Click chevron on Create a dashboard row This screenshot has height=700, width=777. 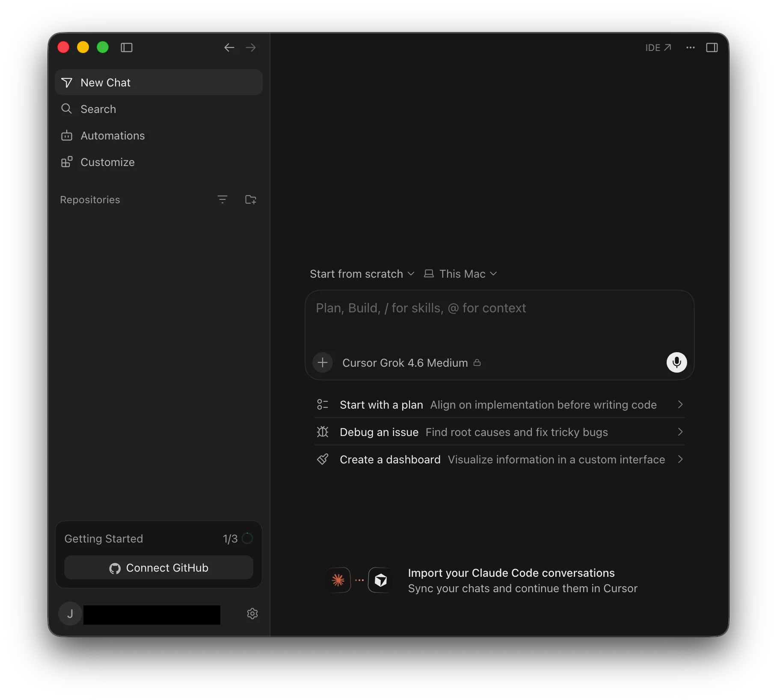coord(680,460)
